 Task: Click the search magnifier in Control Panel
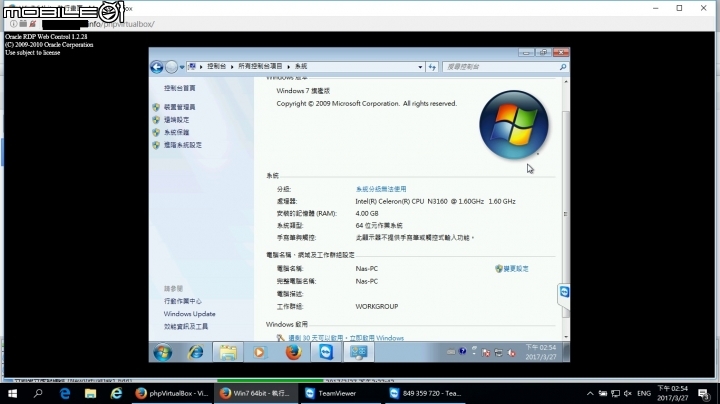[x=563, y=67]
